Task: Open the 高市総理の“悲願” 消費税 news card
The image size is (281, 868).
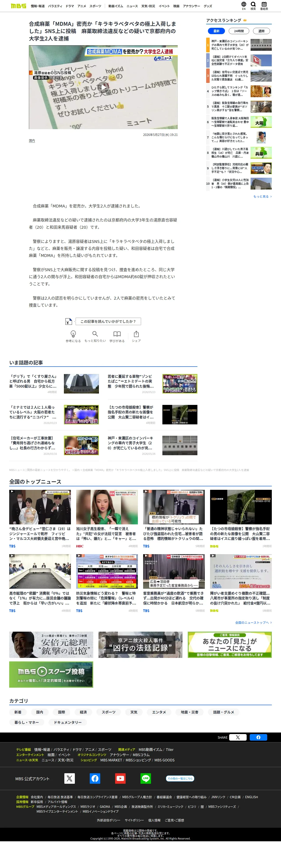Action: [40, 583]
